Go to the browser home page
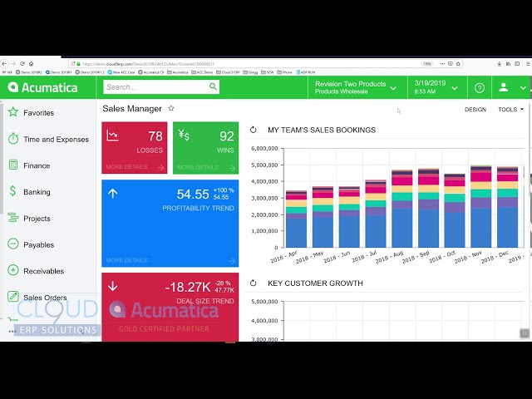The height and width of the screenshot is (399, 532). [x=31, y=63]
